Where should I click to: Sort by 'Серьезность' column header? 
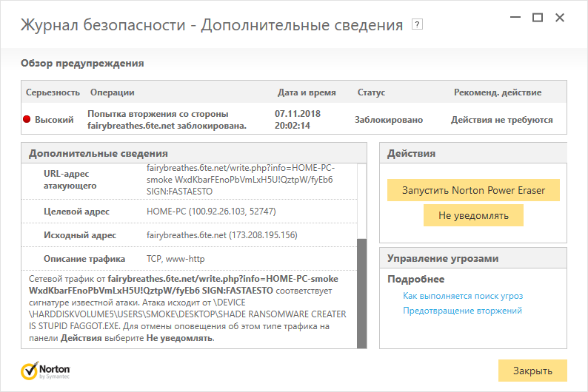coord(53,92)
